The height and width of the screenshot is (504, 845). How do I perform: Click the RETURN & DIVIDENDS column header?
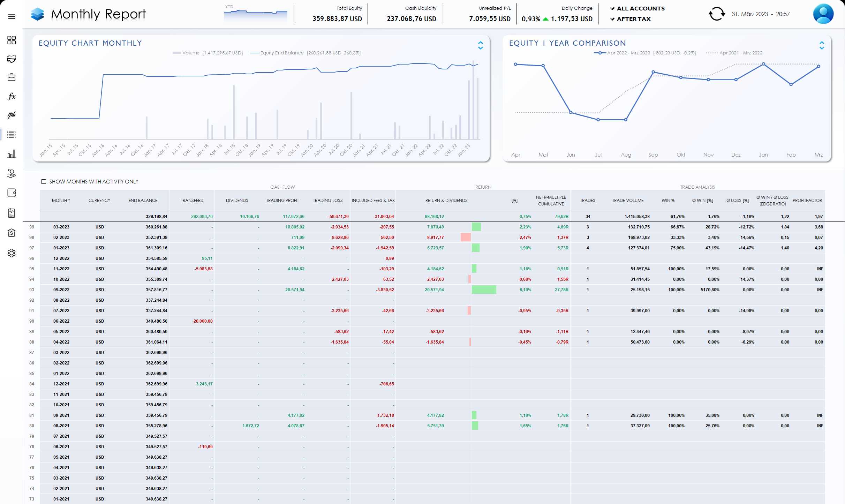446,200
